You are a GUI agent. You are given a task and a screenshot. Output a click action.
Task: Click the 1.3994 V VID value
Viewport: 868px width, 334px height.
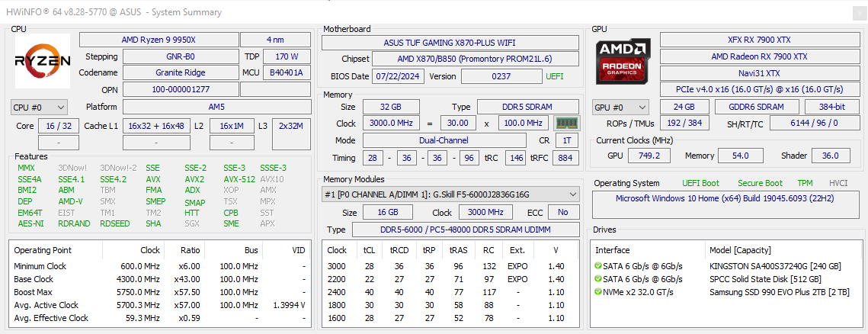[x=289, y=305]
